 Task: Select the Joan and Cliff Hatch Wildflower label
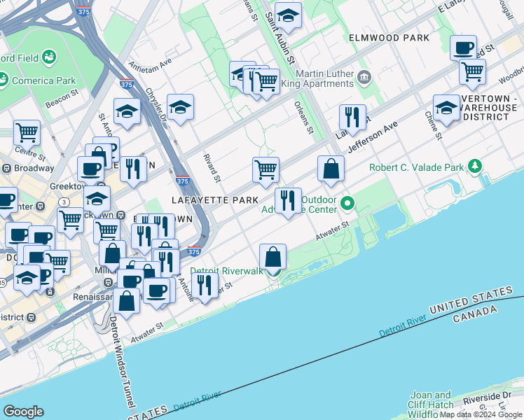click(x=432, y=405)
